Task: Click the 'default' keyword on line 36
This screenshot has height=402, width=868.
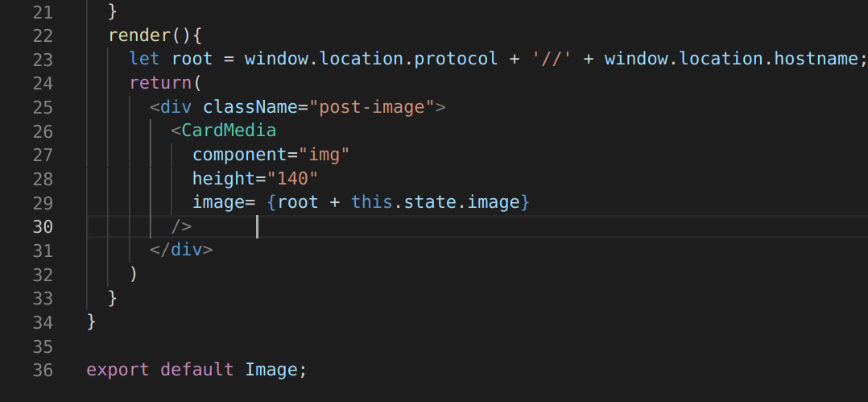Action: [197, 370]
